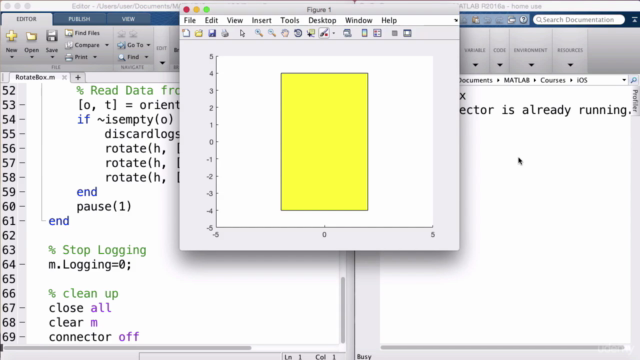640x360 pixels.
Task: Click Search Documentation field
Action: (x=579, y=20)
